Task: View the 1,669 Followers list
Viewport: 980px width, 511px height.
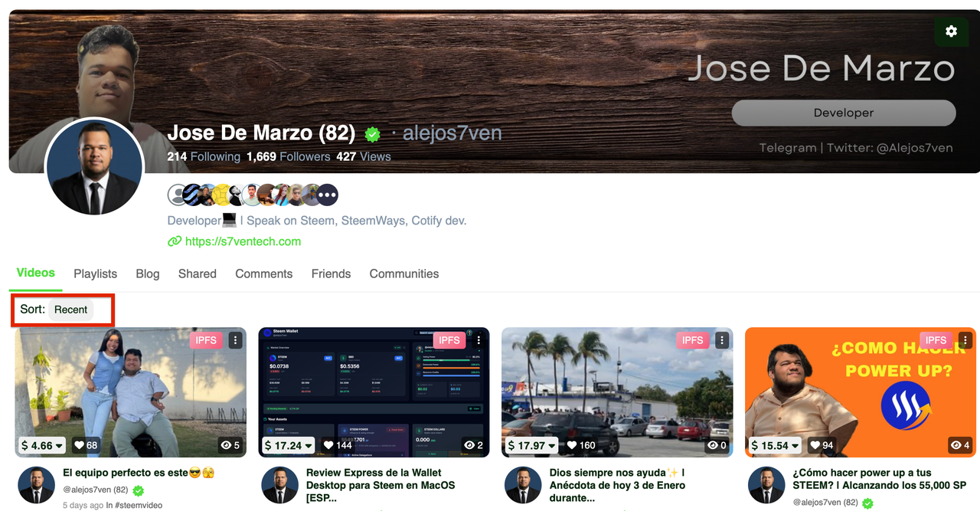Action: (x=289, y=156)
